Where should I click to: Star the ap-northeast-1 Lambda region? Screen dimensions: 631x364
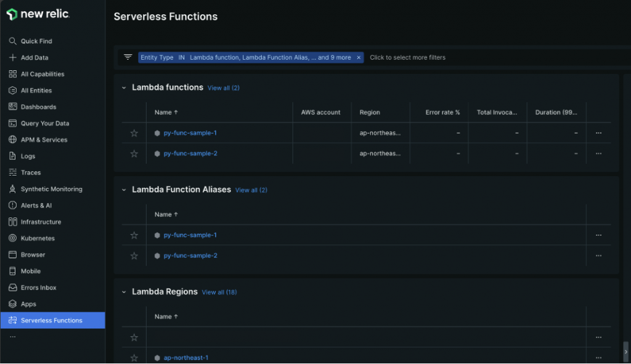133,357
